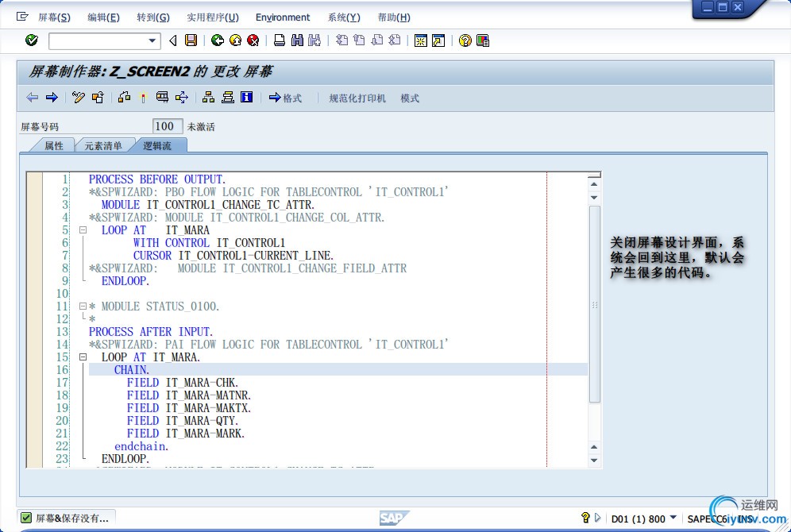This screenshot has height=532, width=791.
Task: Click the 规范化打印机 button
Action: click(x=357, y=98)
